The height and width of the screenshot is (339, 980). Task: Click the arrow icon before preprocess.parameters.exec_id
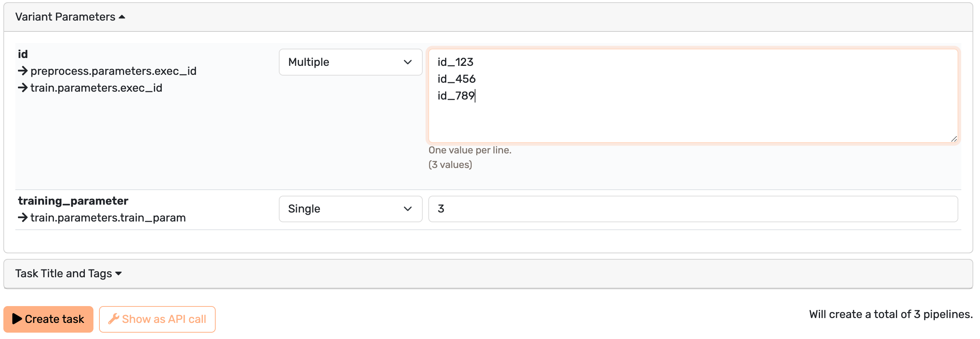23,71
